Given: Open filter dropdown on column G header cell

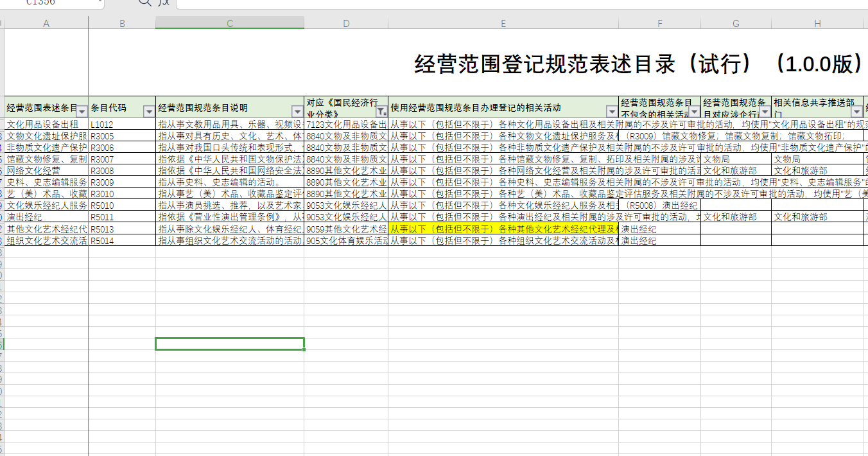Looking at the screenshot, I should 765,112.
